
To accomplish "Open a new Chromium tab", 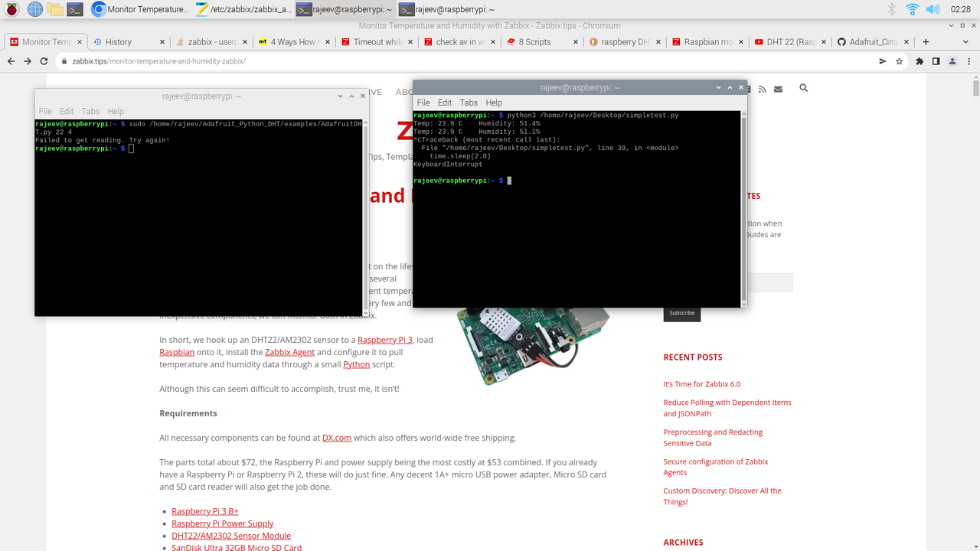I will pyautogui.click(x=926, y=42).
